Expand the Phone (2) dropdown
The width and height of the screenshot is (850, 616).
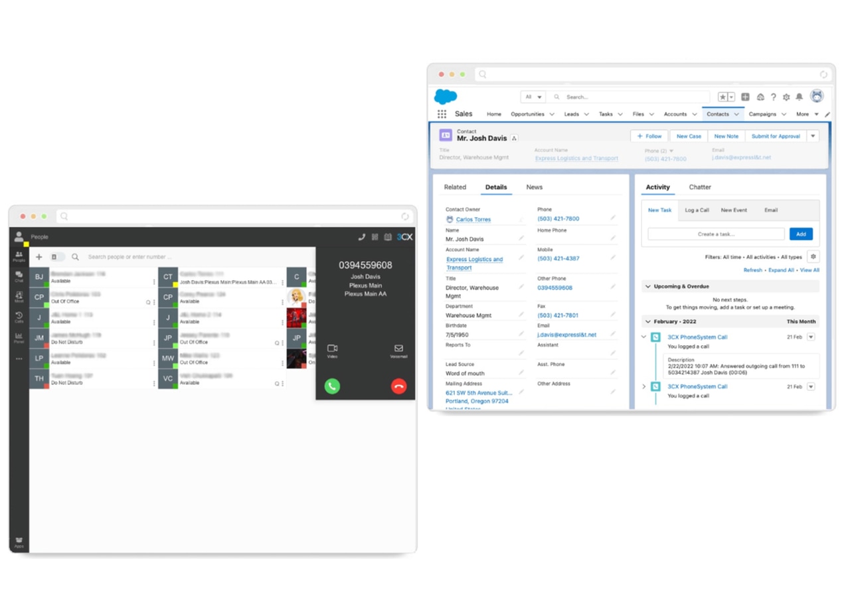click(x=671, y=150)
